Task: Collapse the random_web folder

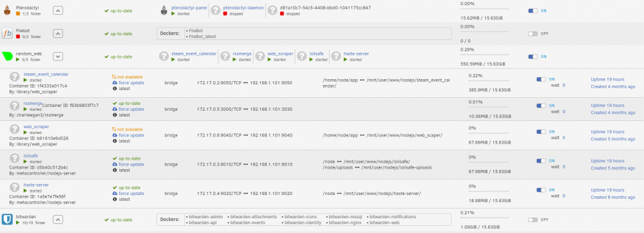Action: click(59, 57)
